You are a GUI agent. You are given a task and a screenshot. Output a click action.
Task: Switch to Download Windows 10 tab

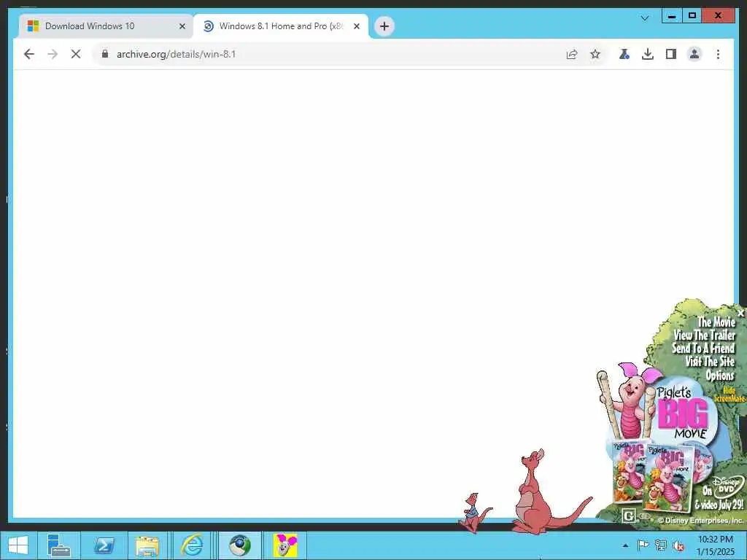[x=106, y=26]
